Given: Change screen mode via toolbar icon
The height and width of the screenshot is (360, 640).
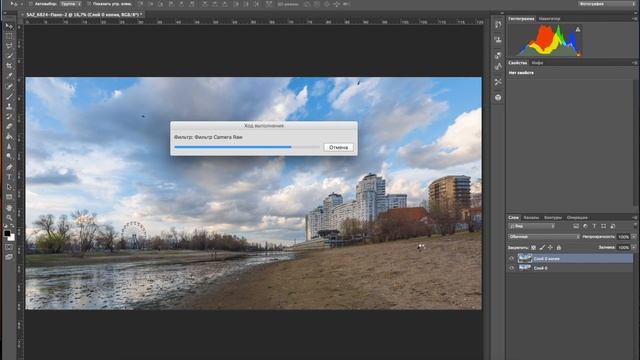Looking at the screenshot, I should coord(9,257).
